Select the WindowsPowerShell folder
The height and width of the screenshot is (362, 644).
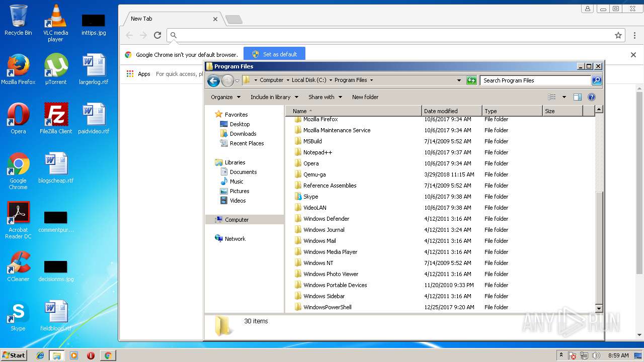point(327,307)
